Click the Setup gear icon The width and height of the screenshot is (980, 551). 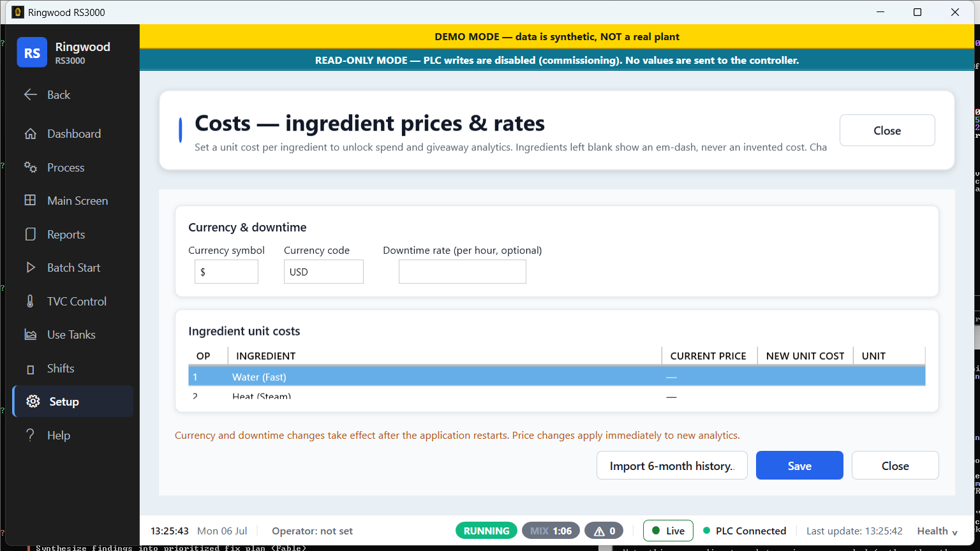(33, 401)
